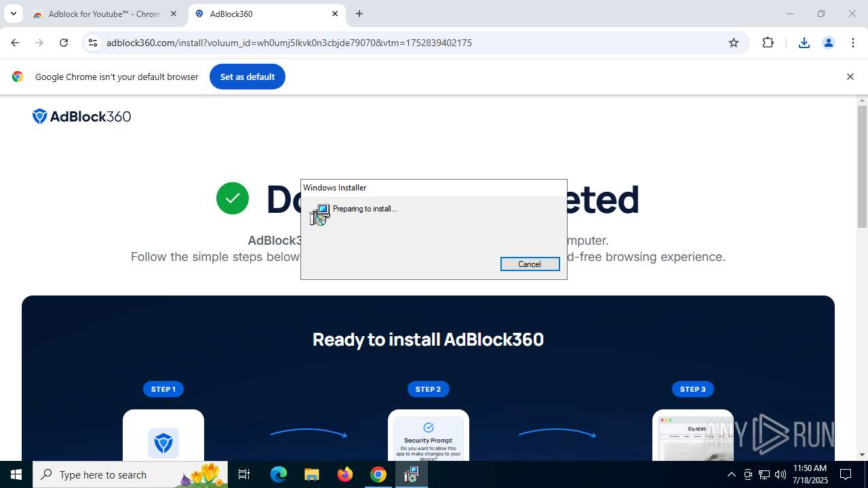Click the Windows Installer package icon
Image resolution: width=868 pixels, height=488 pixels.
tap(319, 215)
